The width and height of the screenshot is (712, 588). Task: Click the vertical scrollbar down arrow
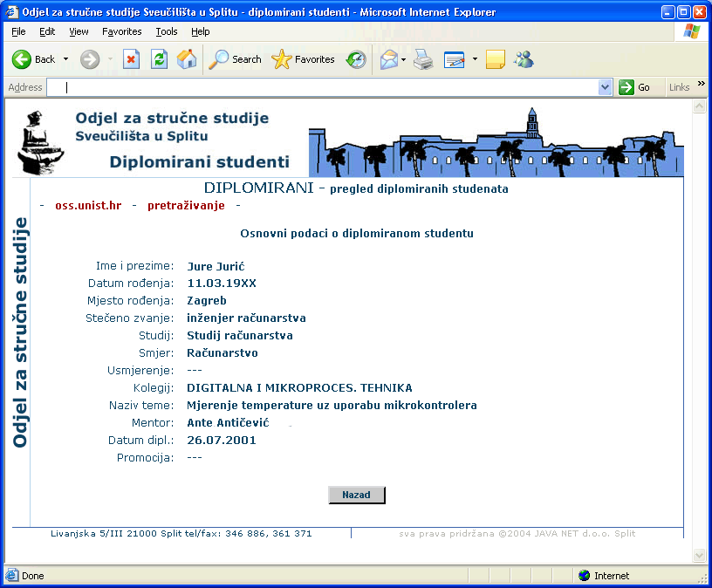[698, 556]
